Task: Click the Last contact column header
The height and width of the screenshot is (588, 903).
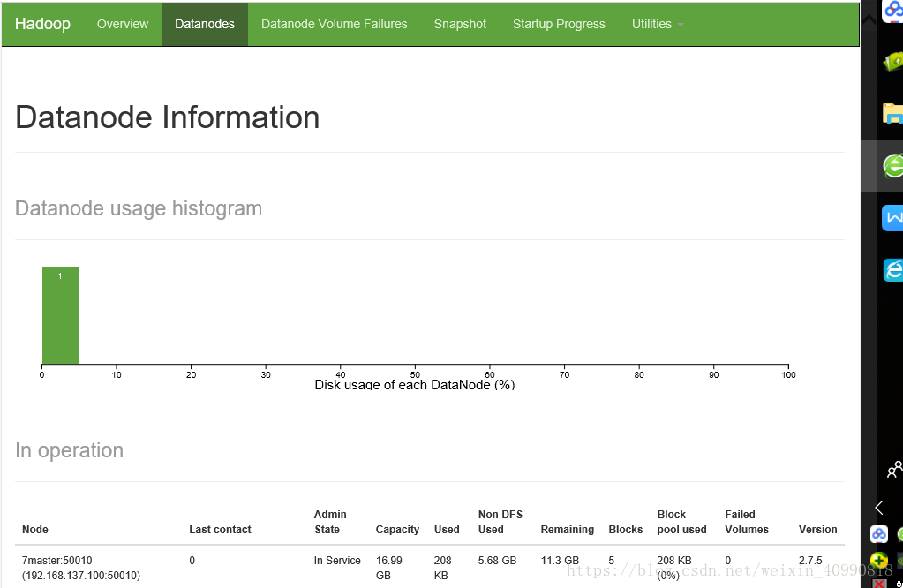Action: coord(220,529)
